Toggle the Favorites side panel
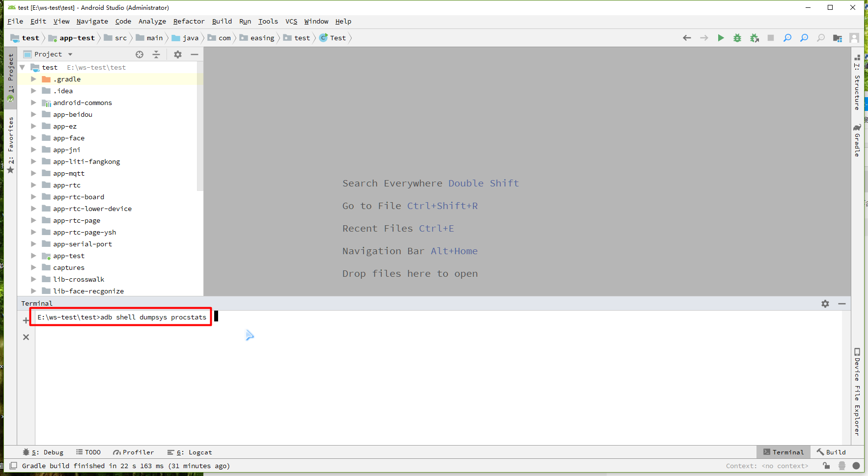This screenshot has width=868, height=476. (10, 145)
